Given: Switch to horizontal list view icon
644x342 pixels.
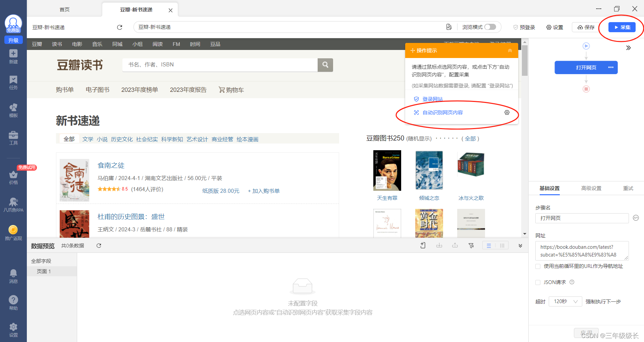Looking at the screenshot, I should [489, 246].
